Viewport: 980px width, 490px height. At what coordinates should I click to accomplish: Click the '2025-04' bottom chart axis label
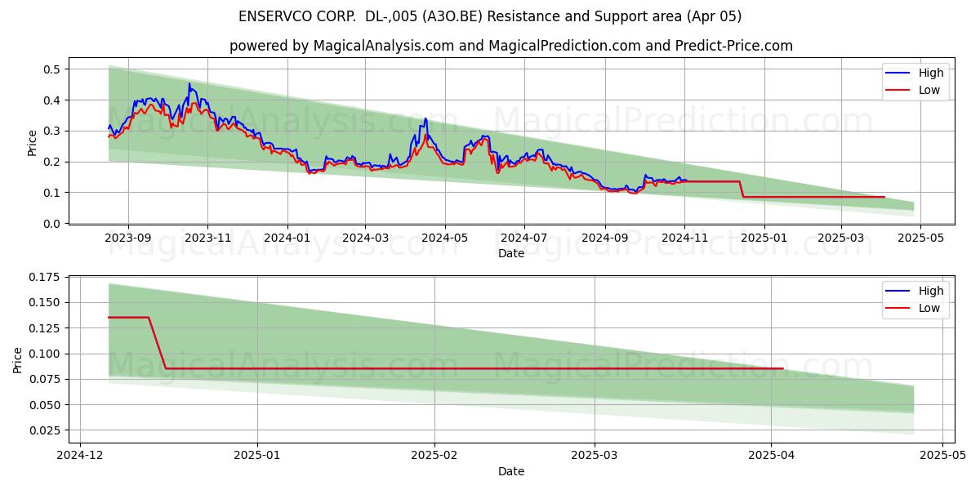click(x=772, y=456)
